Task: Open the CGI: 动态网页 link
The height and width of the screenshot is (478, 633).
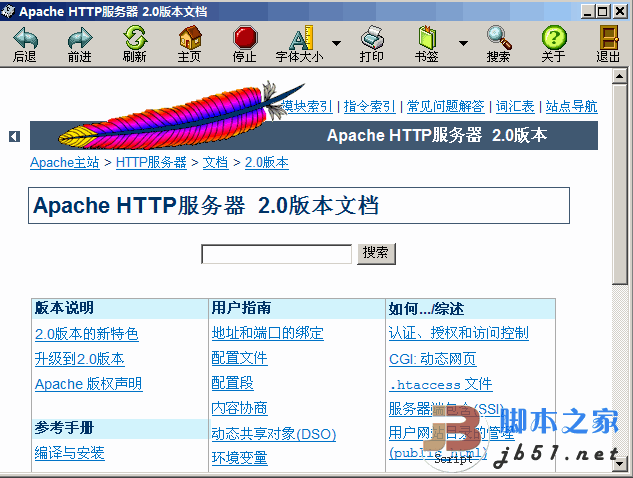Action: 433,359
